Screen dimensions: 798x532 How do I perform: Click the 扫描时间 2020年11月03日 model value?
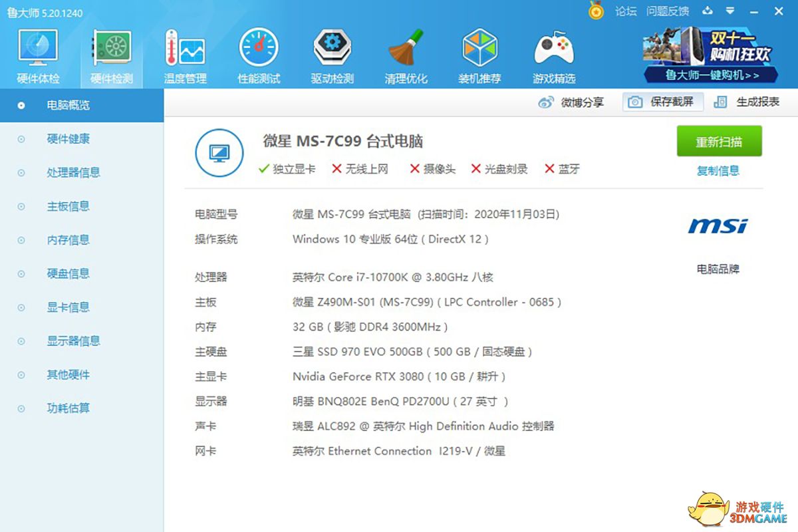click(x=426, y=215)
